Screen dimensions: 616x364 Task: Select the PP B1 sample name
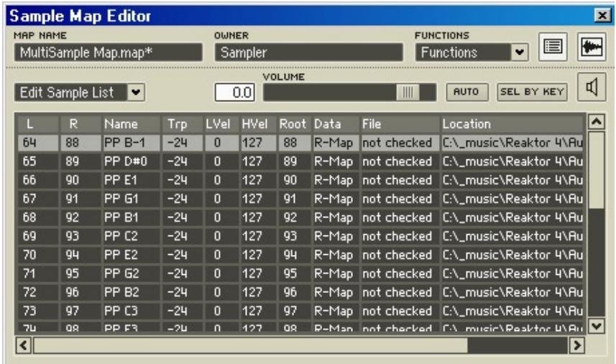pos(131,218)
